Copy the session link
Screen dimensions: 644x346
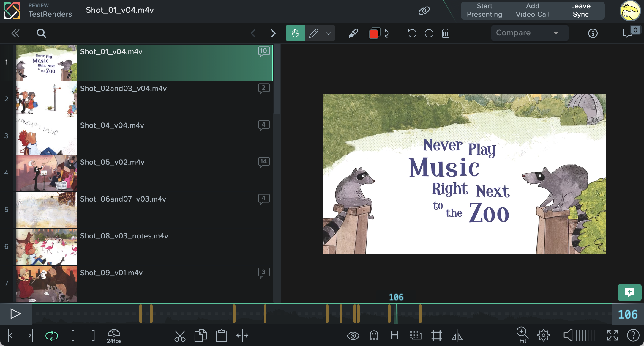pos(424,11)
